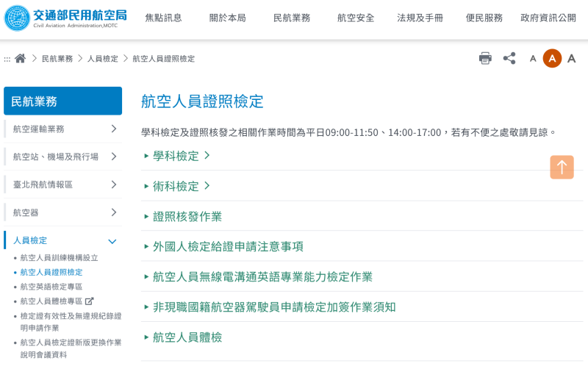
Task: Open the share icon menu
Action: [509, 58]
